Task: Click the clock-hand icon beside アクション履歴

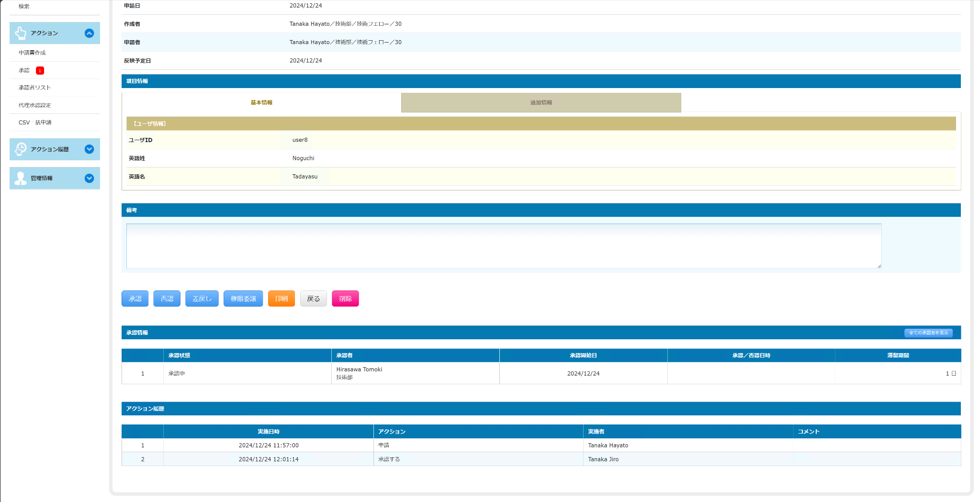Action: pyautogui.click(x=21, y=149)
